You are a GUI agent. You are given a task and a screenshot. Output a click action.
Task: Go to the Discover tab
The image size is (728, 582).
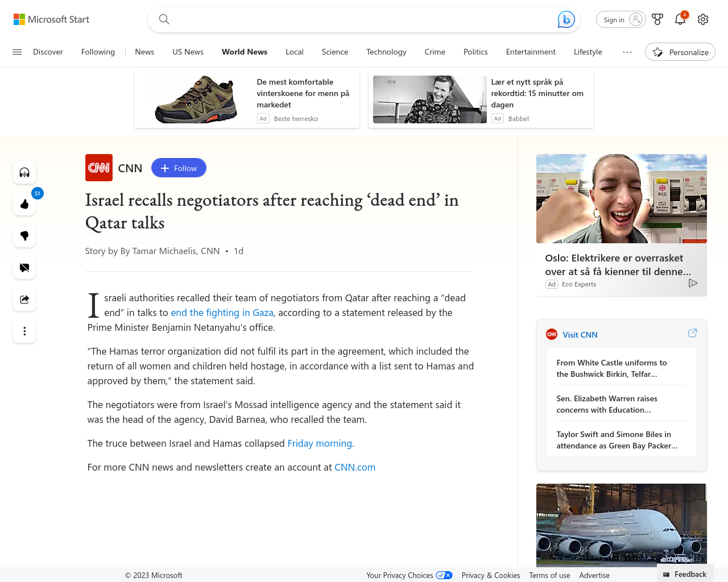[48, 52]
